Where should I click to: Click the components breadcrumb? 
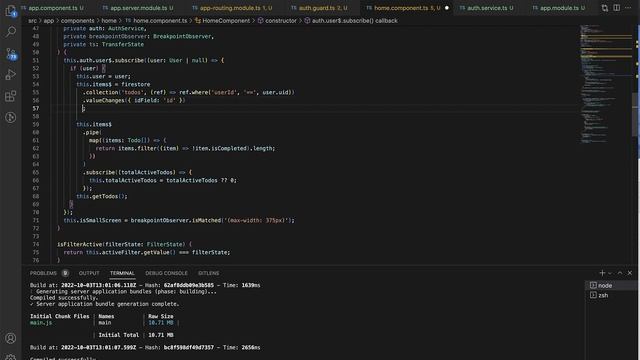tap(77, 20)
